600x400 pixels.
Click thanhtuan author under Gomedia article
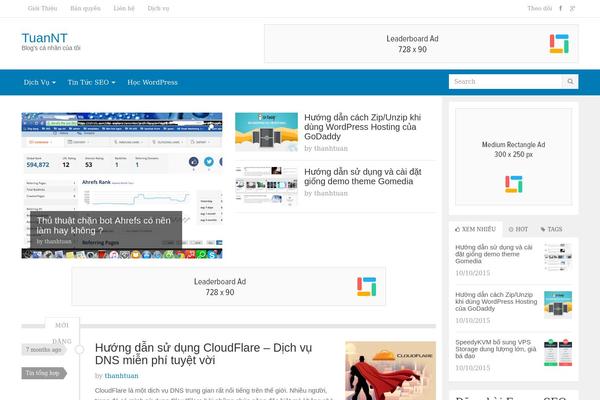tap(331, 193)
